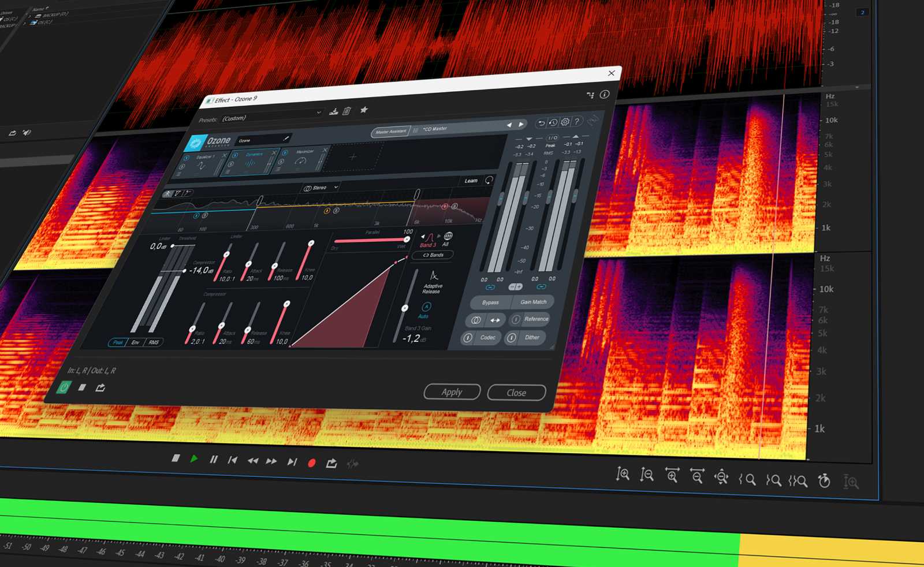Open Ozone undo history
Viewport: 924px width, 567px height.
click(x=553, y=122)
